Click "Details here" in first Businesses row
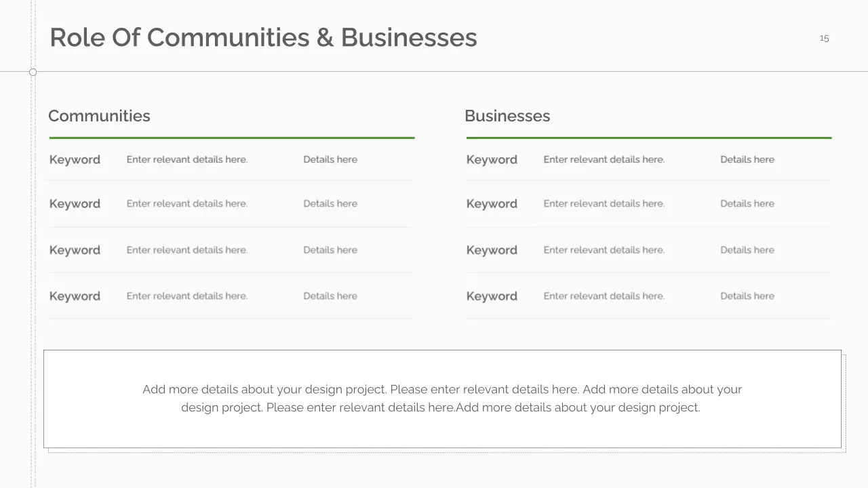The width and height of the screenshot is (868, 488). point(747,159)
